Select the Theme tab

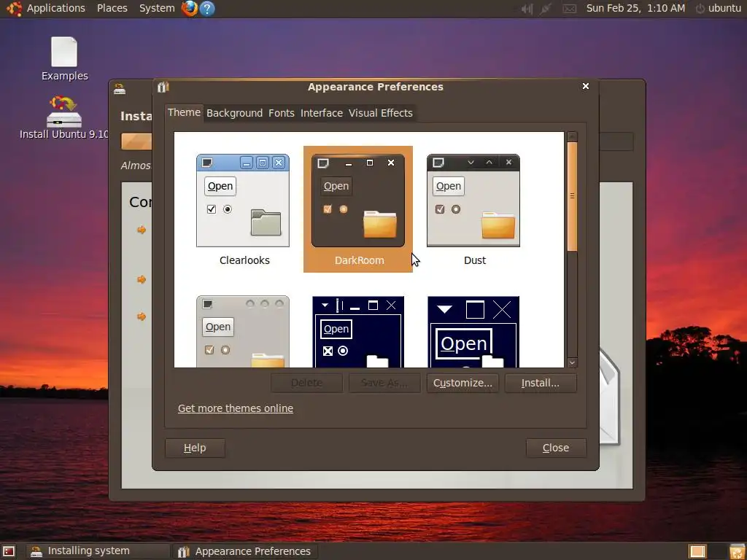tap(184, 112)
